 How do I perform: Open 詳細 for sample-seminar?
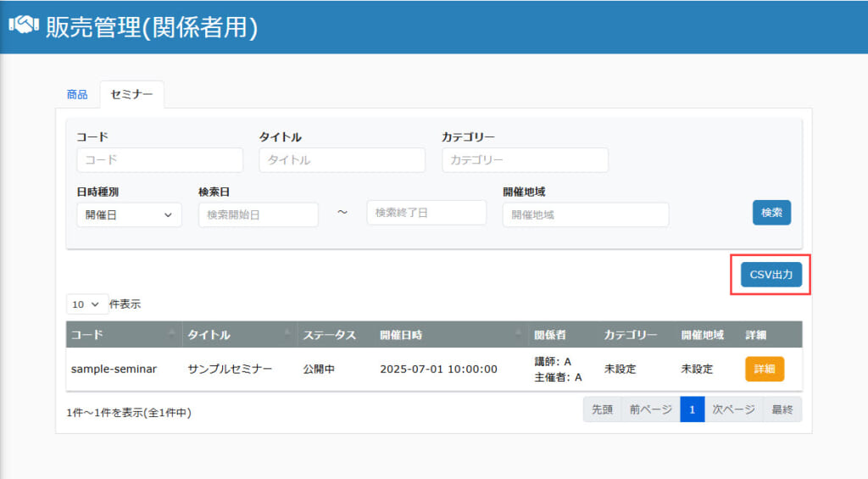pos(765,369)
